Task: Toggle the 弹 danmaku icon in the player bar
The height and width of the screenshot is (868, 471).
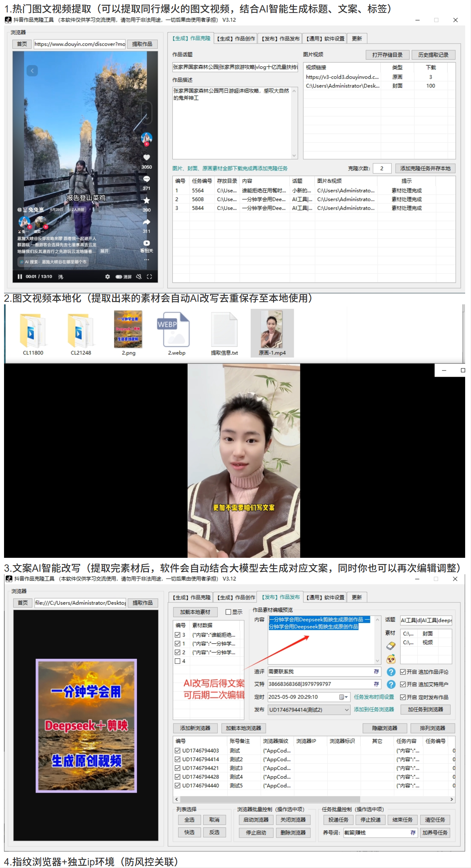Action: coord(61,277)
